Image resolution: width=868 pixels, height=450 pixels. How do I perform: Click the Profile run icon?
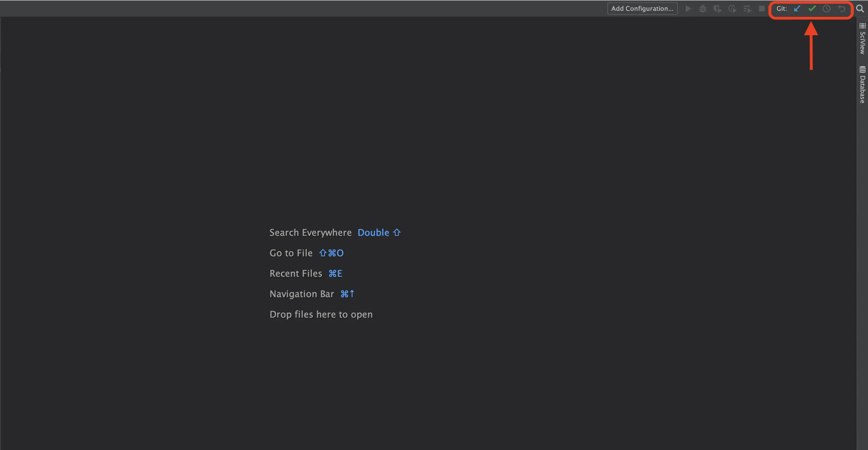point(732,9)
